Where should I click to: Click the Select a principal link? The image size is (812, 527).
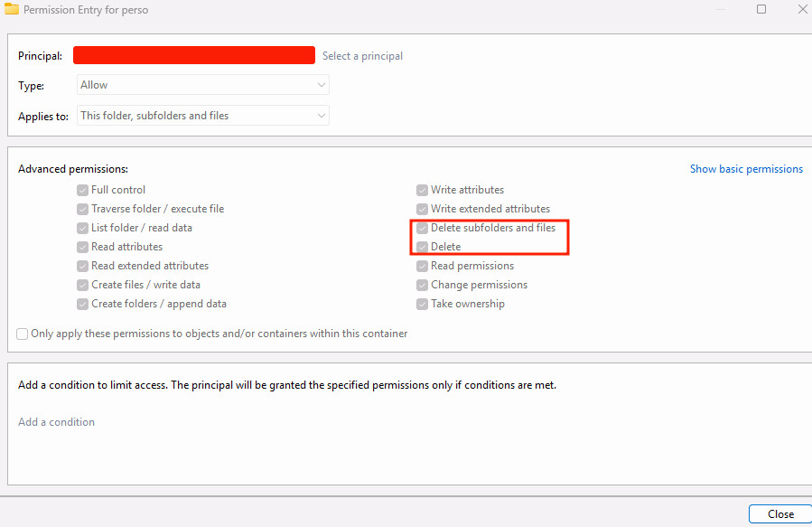(362, 56)
